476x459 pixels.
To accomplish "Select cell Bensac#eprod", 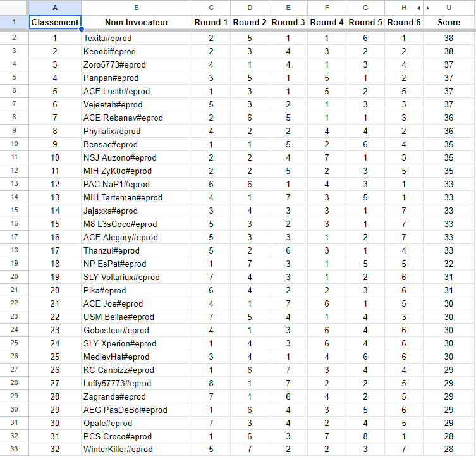I will [x=137, y=145].
